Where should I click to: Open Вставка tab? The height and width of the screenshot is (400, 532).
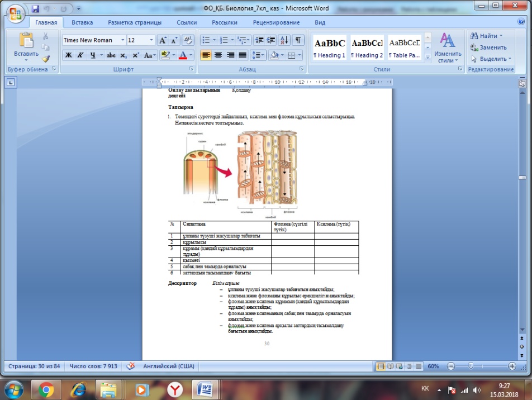tap(82, 22)
